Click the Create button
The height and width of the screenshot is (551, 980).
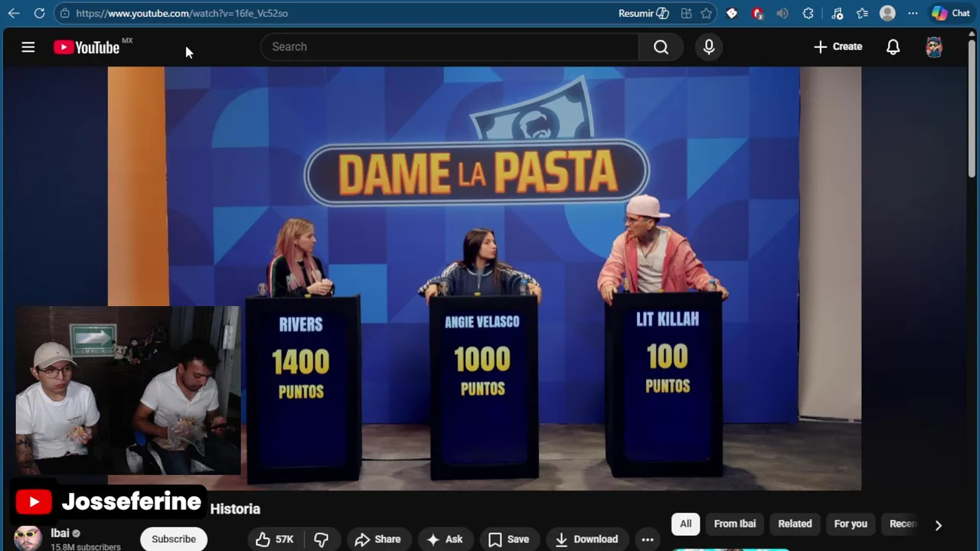838,47
